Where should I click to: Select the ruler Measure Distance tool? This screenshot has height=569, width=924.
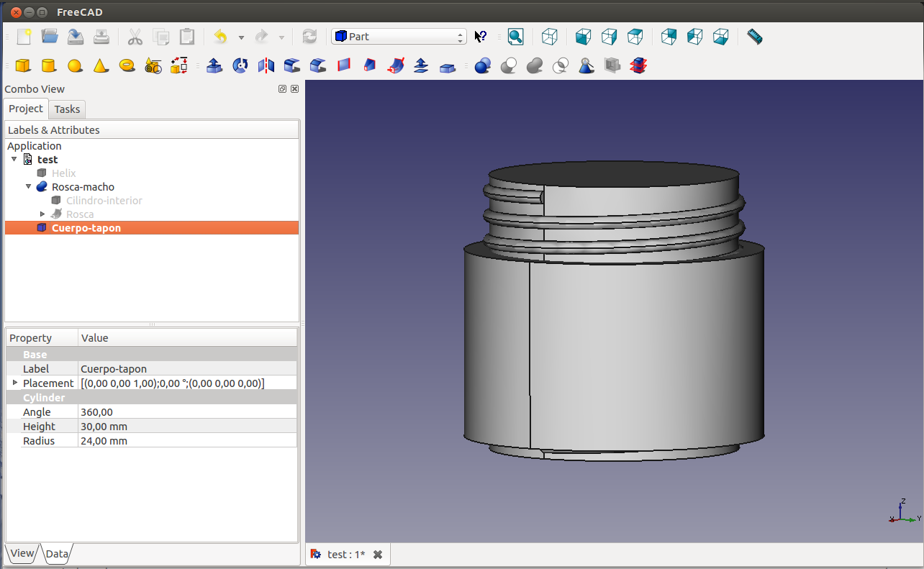click(754, 37)
